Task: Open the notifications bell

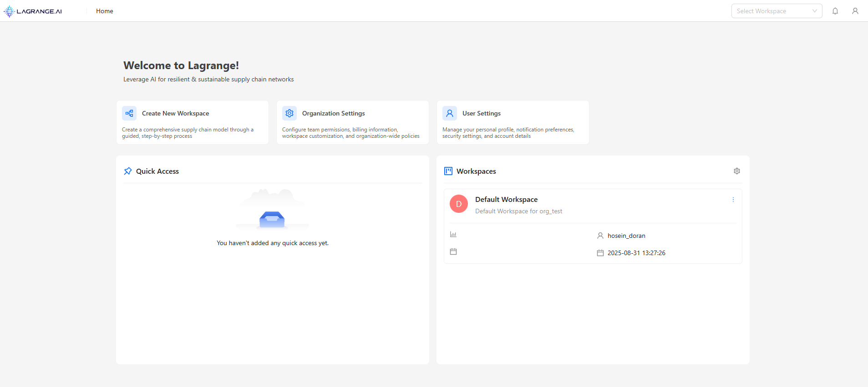Action: [x=835, y=11]
